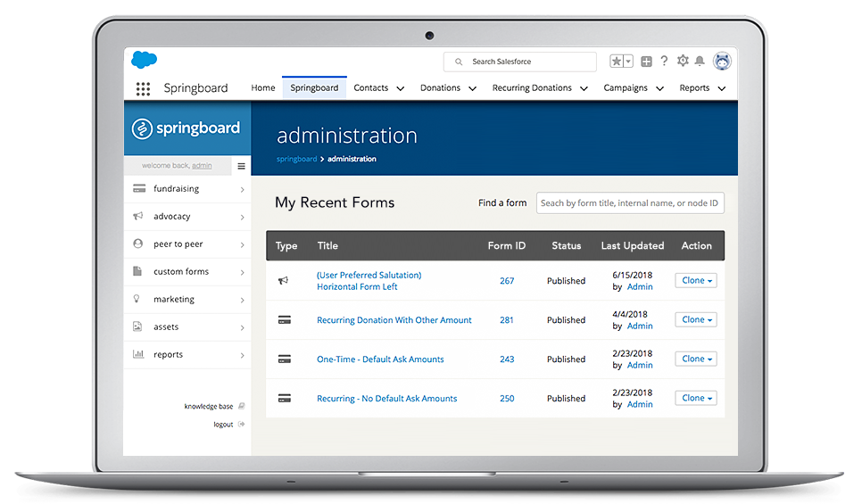Click the Find a form search box
862x504 pixels.
[630, 202]
